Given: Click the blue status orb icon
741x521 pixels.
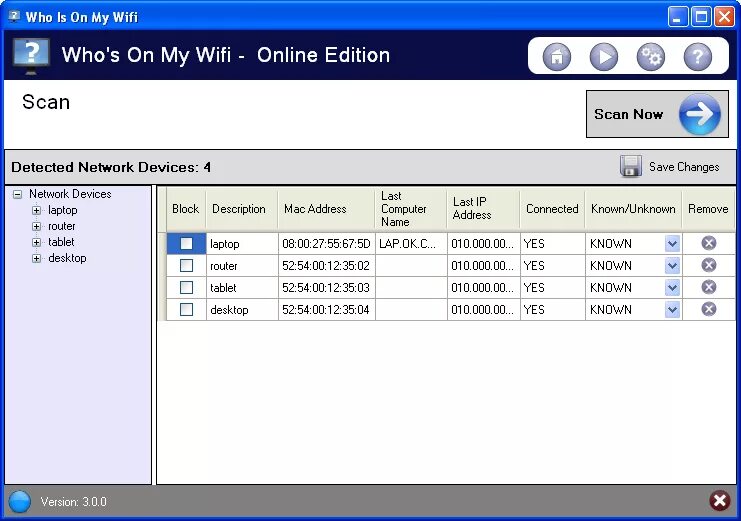Looking at the screenshot, I should click(x=19, y=501).
